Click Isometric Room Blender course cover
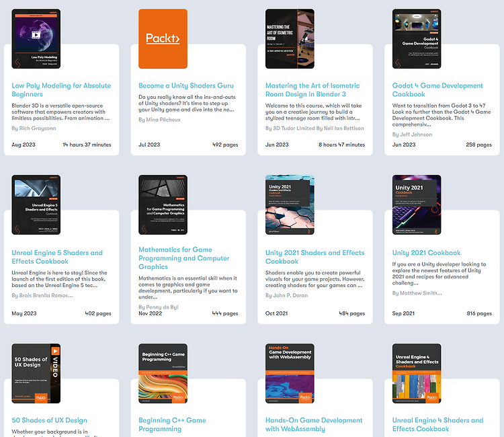Image resolution: width=504 pixels, height=437 pixels. pos(290,38)
